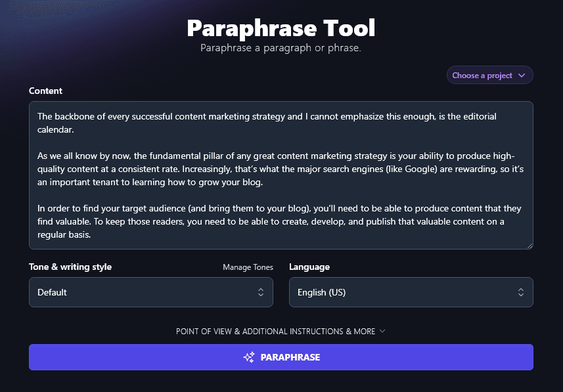563x392 pixels.
Task: Click the small chevron after 'INSTRUCTIONS & MORE'
Action: point(382,331)
